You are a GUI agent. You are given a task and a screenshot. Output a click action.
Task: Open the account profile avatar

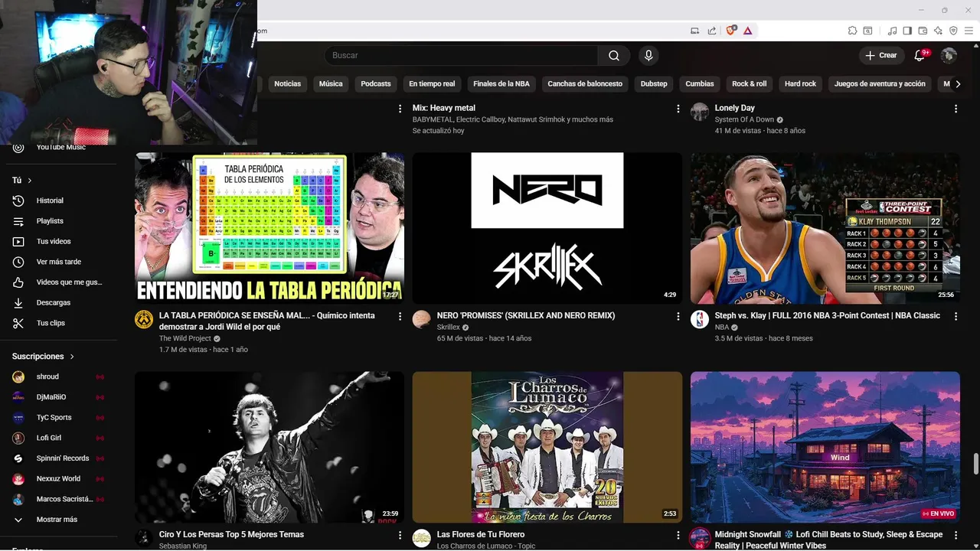[x=949, y=55]
